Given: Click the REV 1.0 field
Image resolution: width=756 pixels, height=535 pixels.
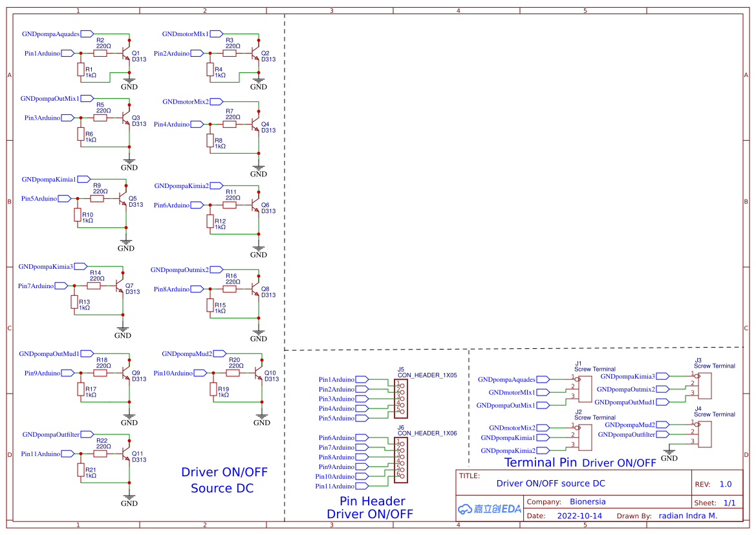Looking at the screenshot, I should (719, 483).
